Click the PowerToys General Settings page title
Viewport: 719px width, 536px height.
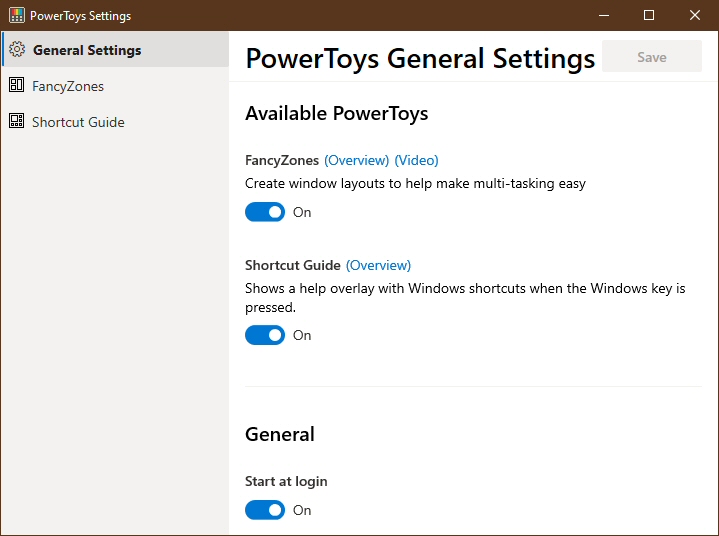[x=420, y=59]
